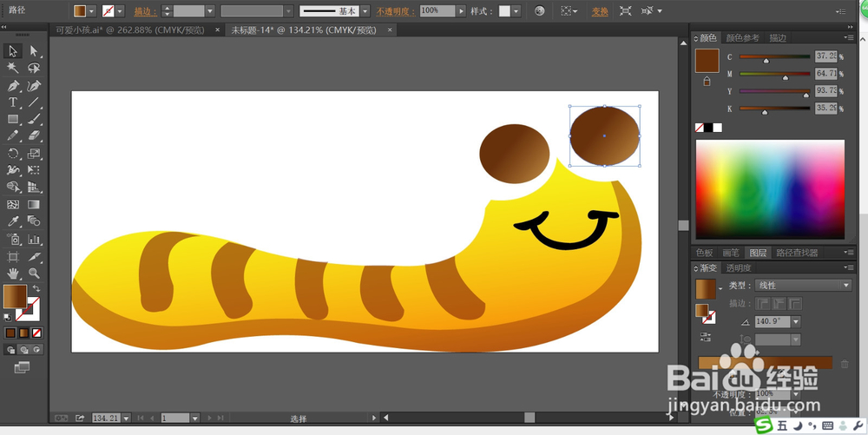
Task: Open the 基本 brush definition dropdown
Action: (365, 11)
